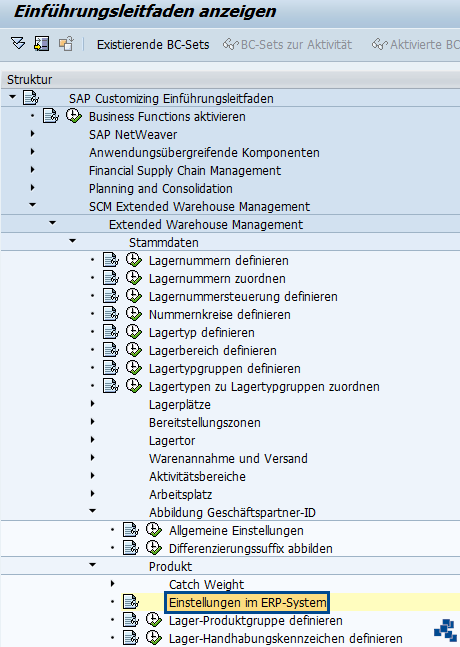This screenshot has height=647, width=460.
Task: Select Business Functions aktivieren text label
Action: pyautogui.click(x=167, y=116)
